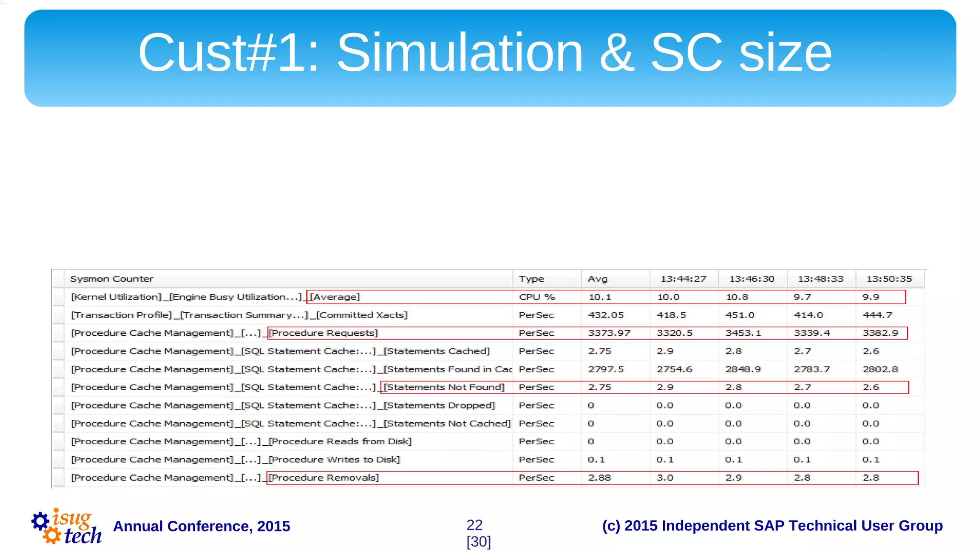Click the 3373.97 average value
The height and width of the screenshot is (550, 980).
point(609,333)
